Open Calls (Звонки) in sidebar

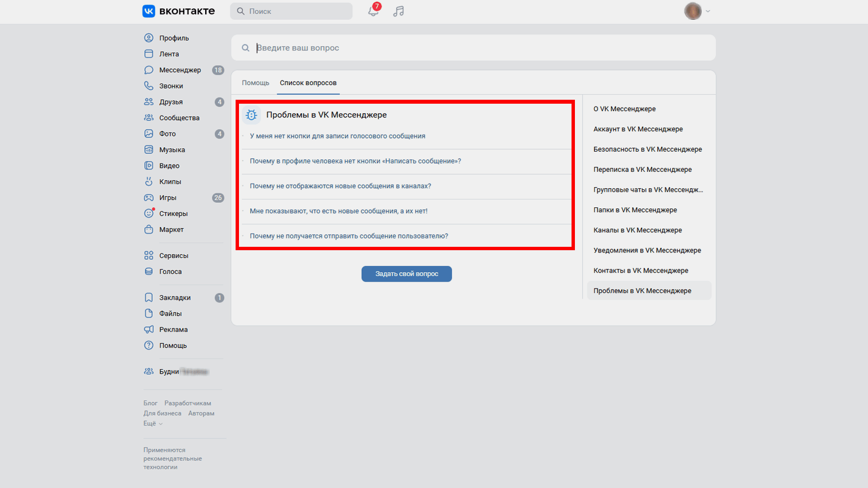coord(171,86)
